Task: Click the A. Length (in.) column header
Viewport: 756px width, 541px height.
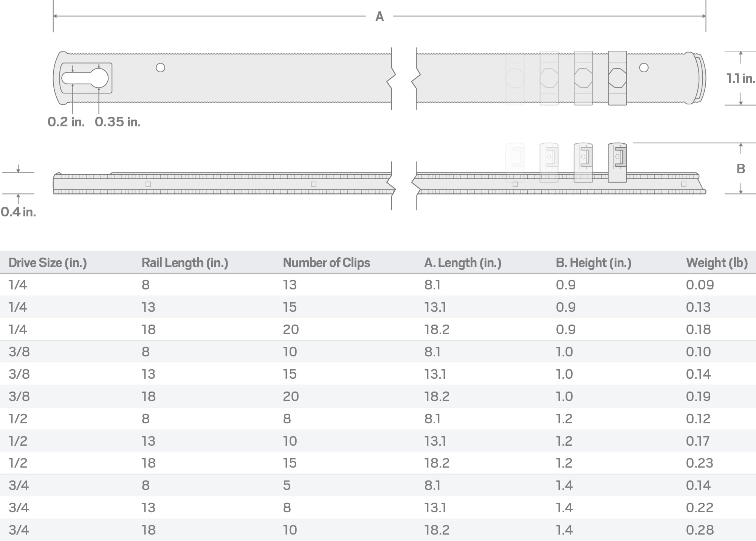Action: pos(463,263)
